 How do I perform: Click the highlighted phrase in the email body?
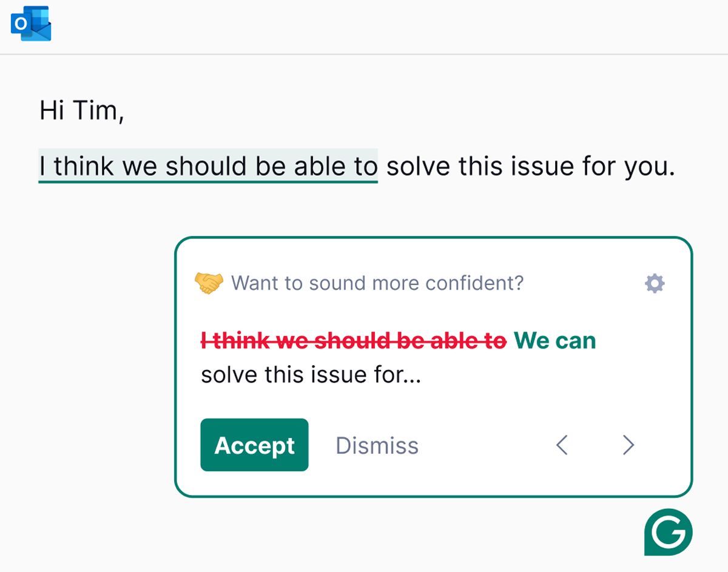[x=209, y=166]
